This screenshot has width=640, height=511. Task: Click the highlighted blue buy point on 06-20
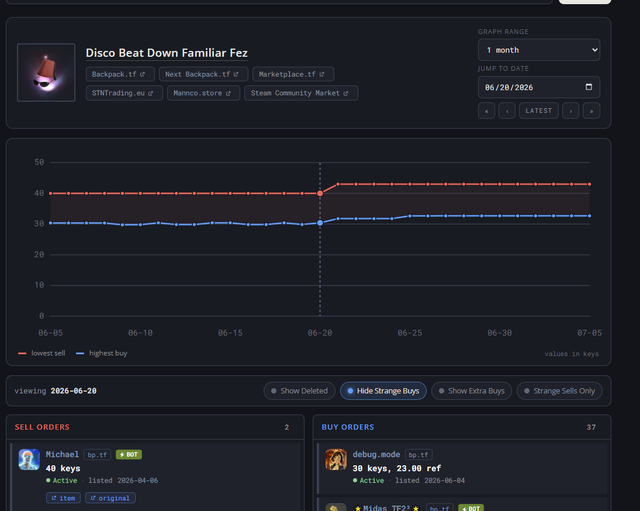coord(320,223)
